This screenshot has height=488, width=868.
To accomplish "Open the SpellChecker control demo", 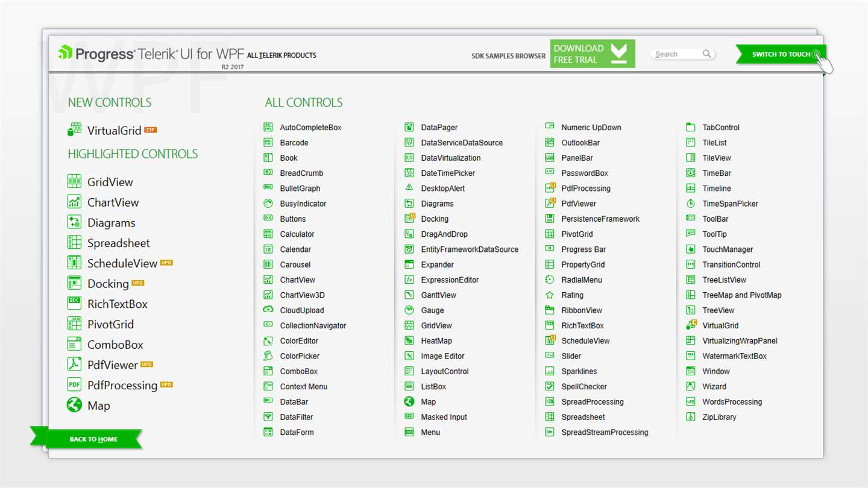I will [584, 386].
